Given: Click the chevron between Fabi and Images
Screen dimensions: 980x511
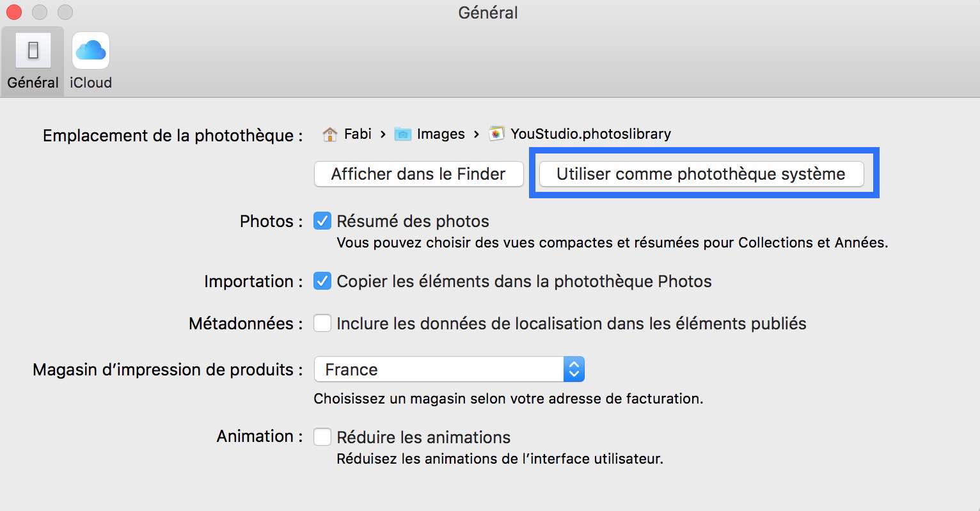Looking at the screenshot, I should tap(383, 134).
